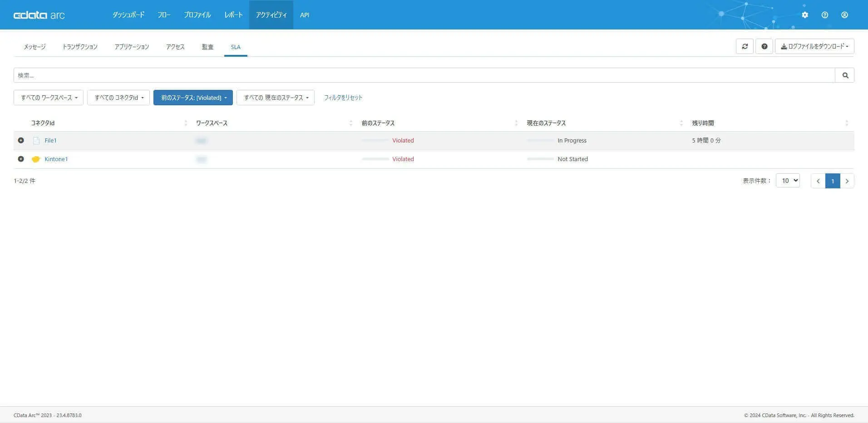Click the search magnifier button
868x423 pixels.
845,75
